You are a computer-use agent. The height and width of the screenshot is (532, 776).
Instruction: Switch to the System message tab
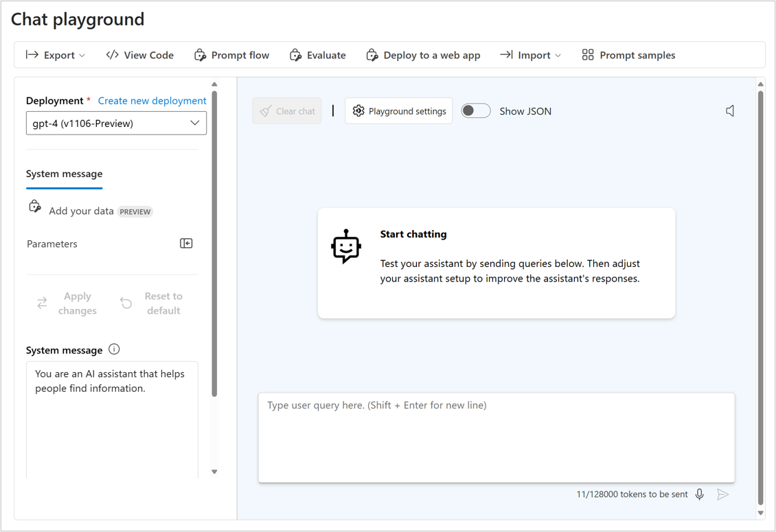pyautogui.click(x=65, y=174)
